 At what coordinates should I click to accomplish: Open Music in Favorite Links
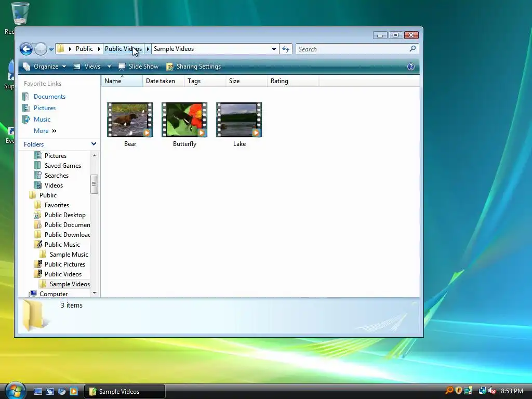tap(42, 119)
